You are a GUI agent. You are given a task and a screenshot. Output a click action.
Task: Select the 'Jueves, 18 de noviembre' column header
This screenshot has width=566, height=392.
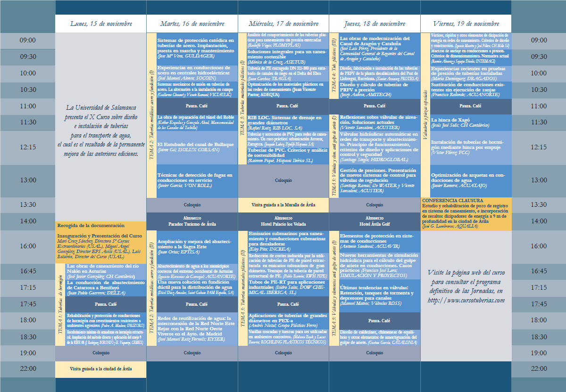[375, 24]
